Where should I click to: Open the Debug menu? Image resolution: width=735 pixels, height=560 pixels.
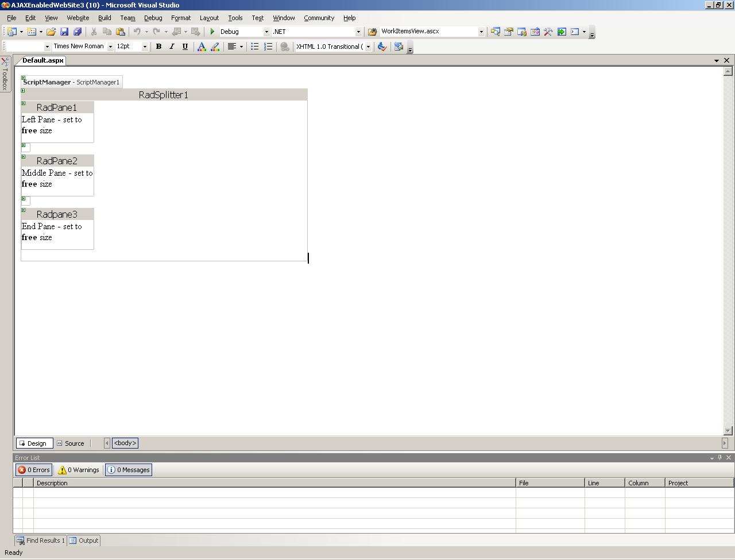point(153,18)
